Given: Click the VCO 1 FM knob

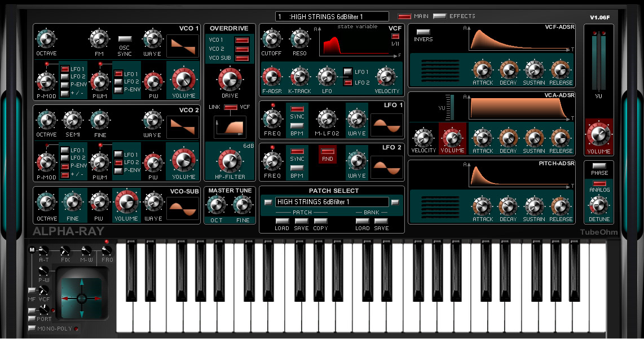Looking at the screenshot, I should click(x=99, y=39).
